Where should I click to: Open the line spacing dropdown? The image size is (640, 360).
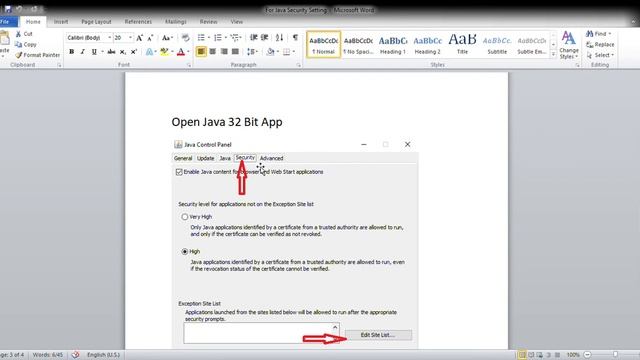click(252, 52)
